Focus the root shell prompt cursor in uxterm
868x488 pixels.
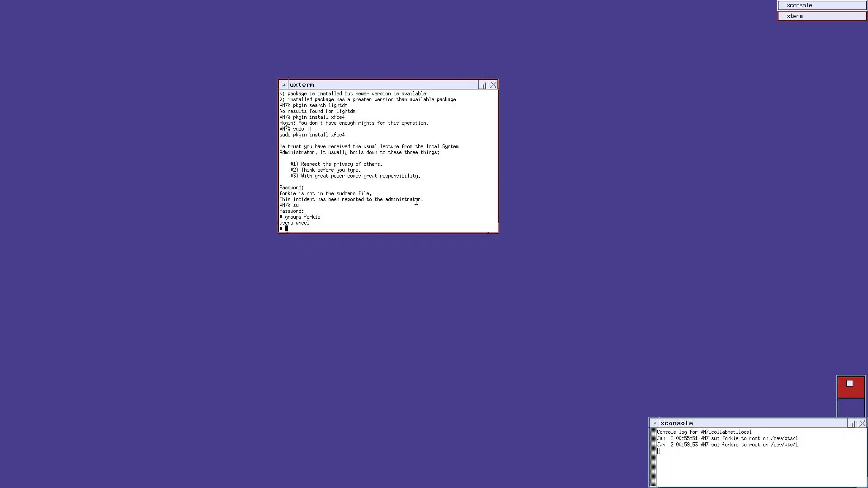(286, 229)
